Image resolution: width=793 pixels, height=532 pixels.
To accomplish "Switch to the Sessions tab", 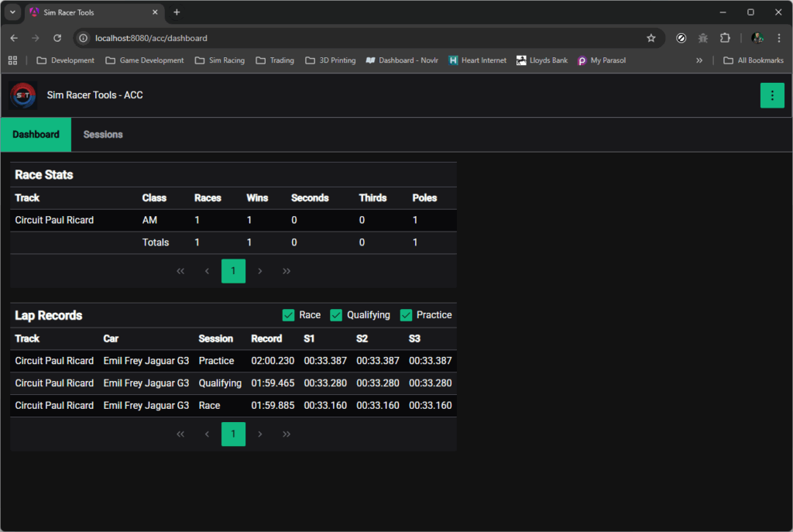I will [103, 135].
